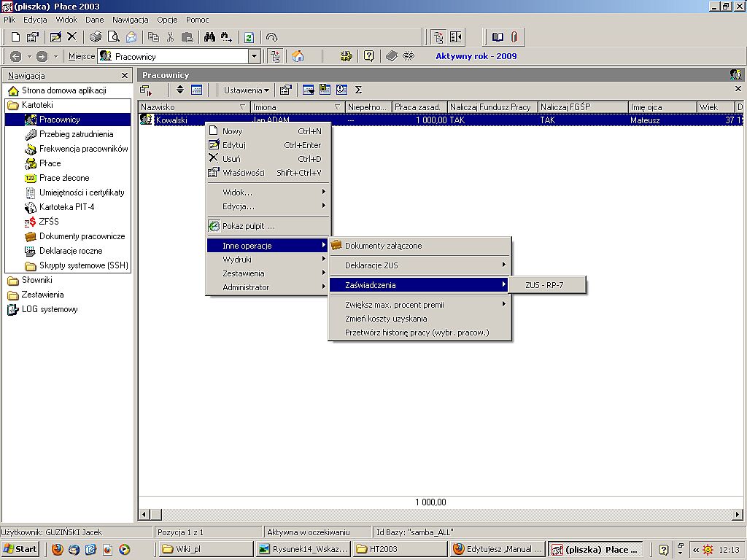Click the binoculars search icon in toolbar

pos(209,37)
